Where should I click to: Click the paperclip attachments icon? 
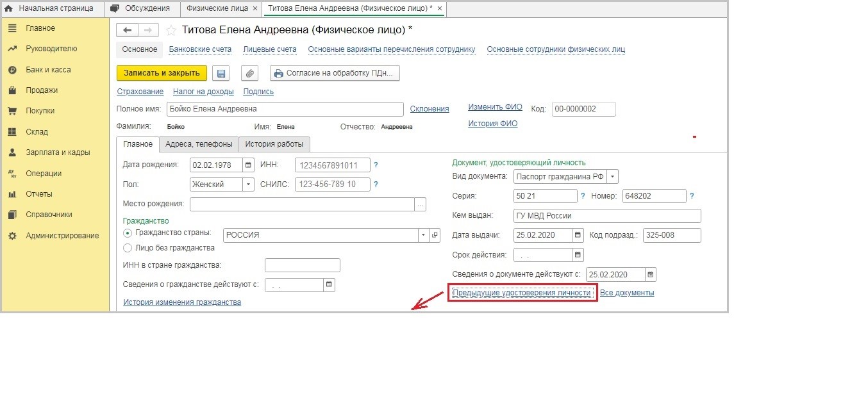[x=249, y=74]
